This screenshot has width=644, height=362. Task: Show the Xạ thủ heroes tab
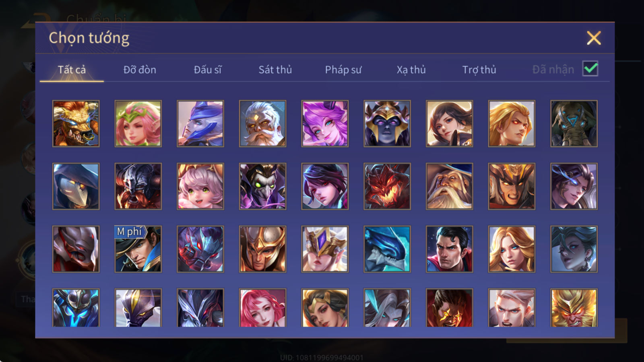coord(411,70)
